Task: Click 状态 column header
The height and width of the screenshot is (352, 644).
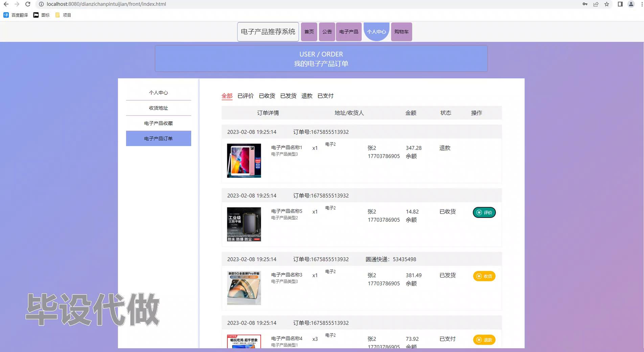Action: click(445, 113)
